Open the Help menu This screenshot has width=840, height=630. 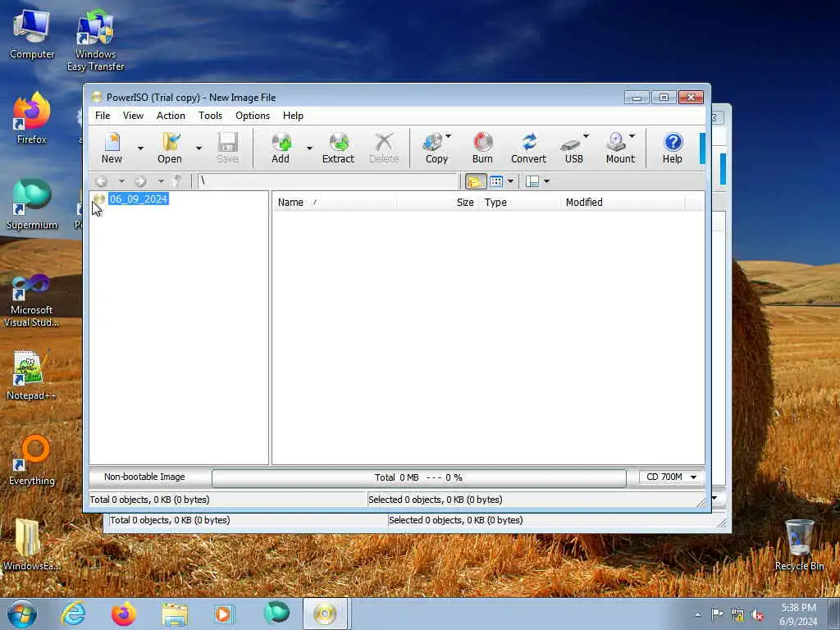[293, 116]
